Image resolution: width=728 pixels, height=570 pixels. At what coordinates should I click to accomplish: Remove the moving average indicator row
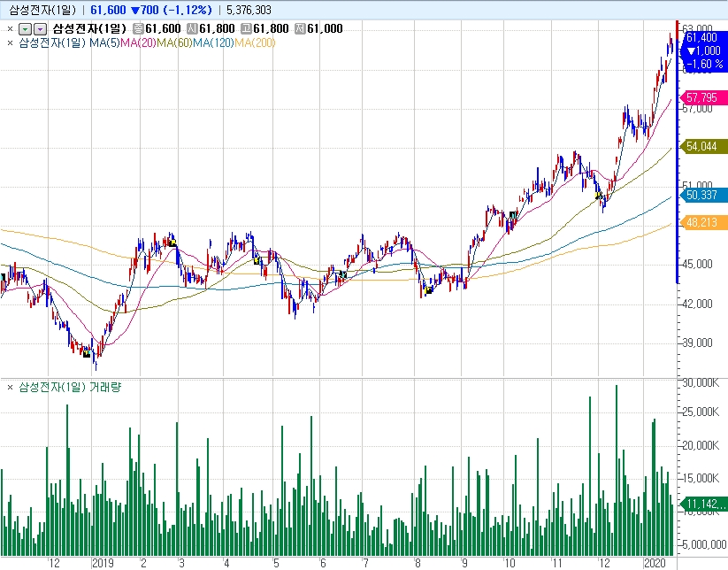10,43
